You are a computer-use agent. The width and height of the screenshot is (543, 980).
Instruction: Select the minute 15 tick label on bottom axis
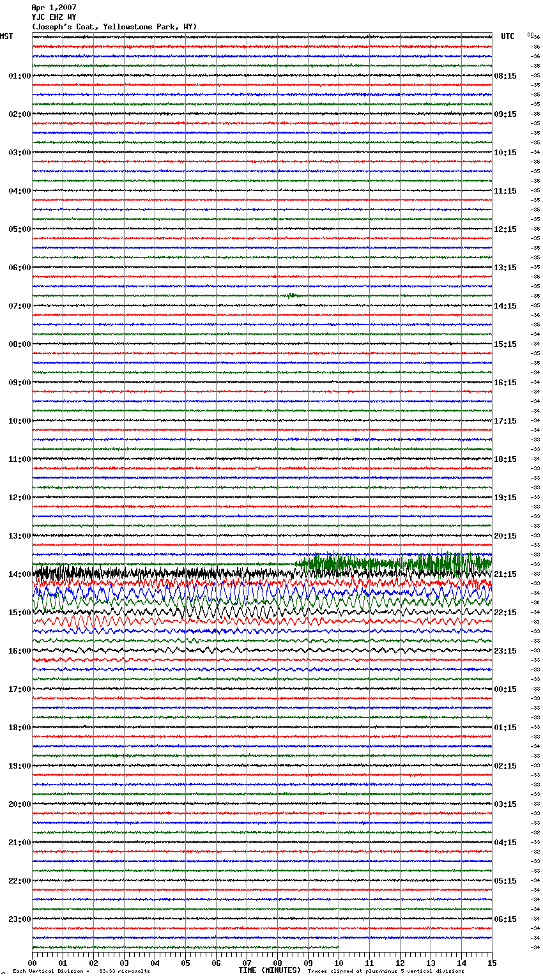[x=492, y=963]
